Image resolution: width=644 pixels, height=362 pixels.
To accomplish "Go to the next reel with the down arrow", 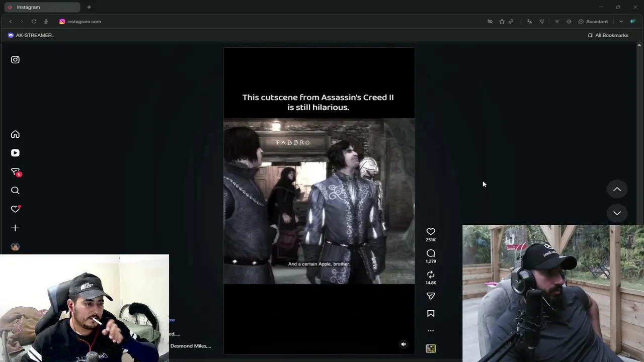I will (x=617, y=213).
